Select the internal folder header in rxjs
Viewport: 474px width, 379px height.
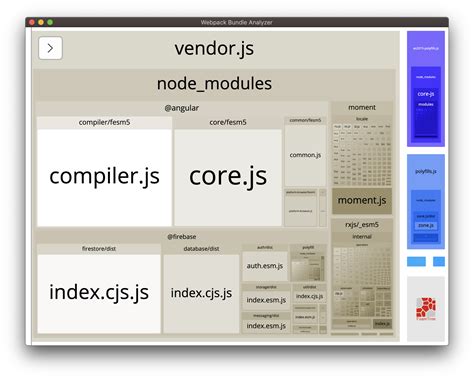(x=362, y=237)
